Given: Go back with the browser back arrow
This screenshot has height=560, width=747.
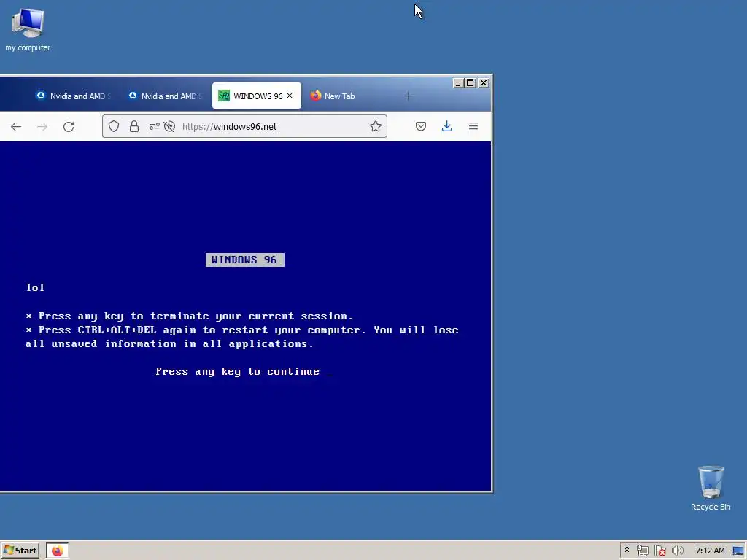Looking at the screenshot, I should click(16, 127).
